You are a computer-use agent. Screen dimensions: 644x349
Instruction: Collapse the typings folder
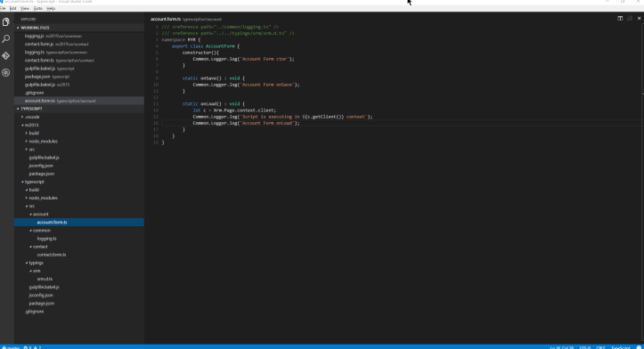point(79,263)
